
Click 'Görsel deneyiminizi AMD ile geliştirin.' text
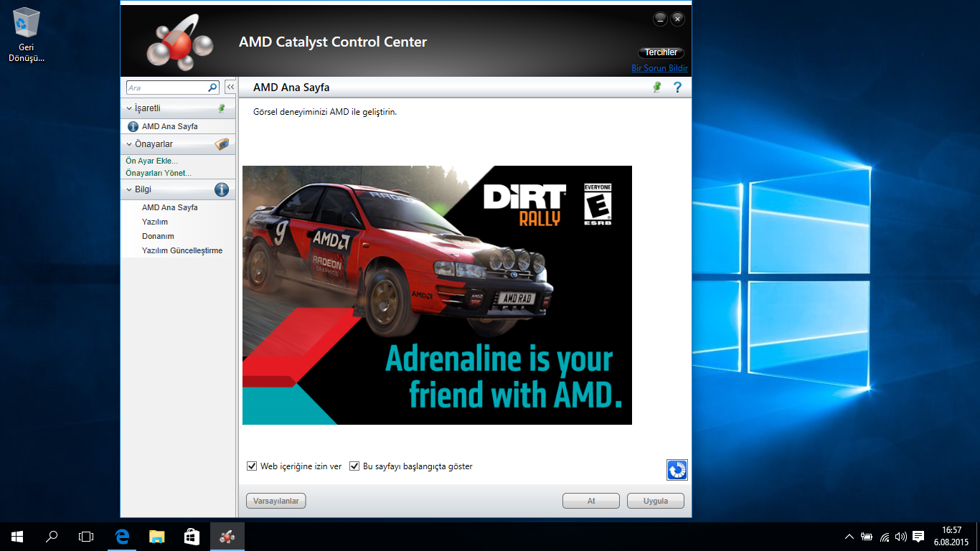pyautogui.click(x=325, y=112)
